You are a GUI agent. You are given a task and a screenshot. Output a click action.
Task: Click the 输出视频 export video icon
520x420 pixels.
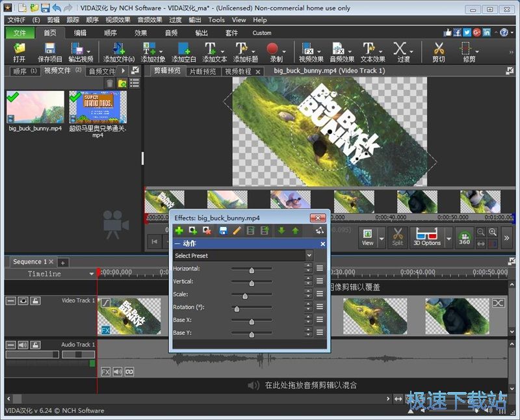point(78,52)
